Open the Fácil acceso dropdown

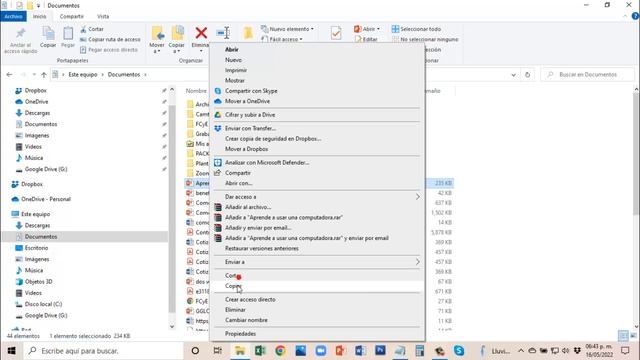pos(282,39)
